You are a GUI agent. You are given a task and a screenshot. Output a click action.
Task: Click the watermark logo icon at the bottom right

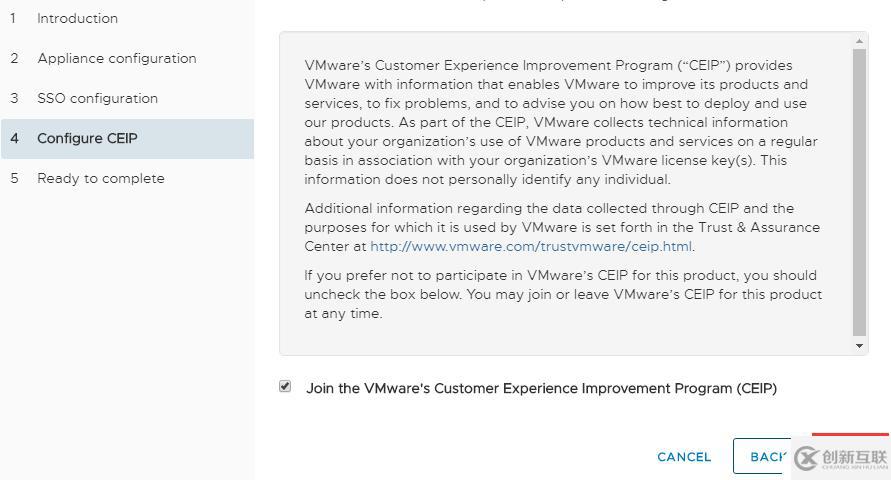(x=806, y=458)
